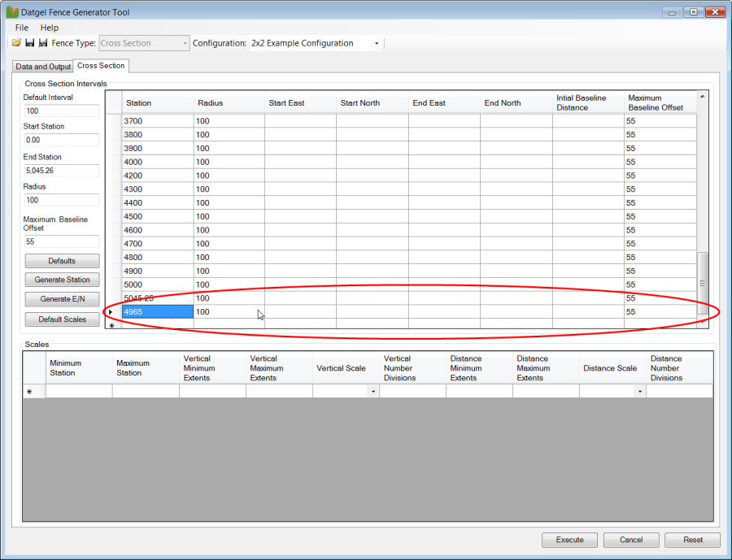Open the Help menu
Screen dimensions: 732x560
pyautogui.click(x=50, y=28)
